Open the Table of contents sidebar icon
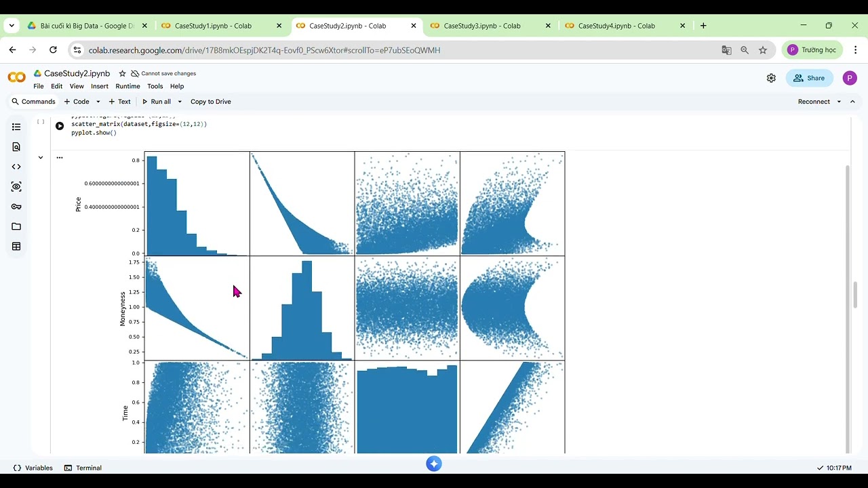 pos(16,127)
